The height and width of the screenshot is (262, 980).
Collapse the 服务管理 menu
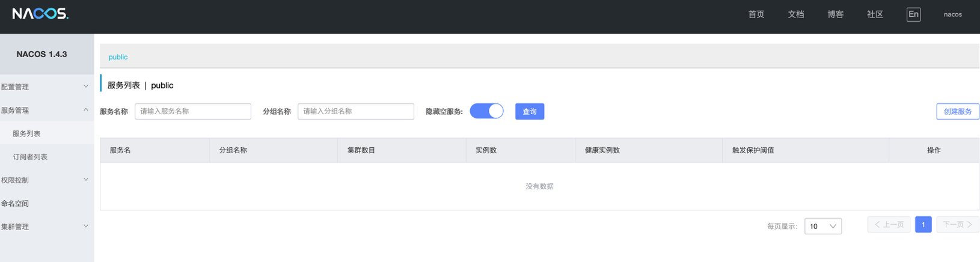[x=47, y=111]
